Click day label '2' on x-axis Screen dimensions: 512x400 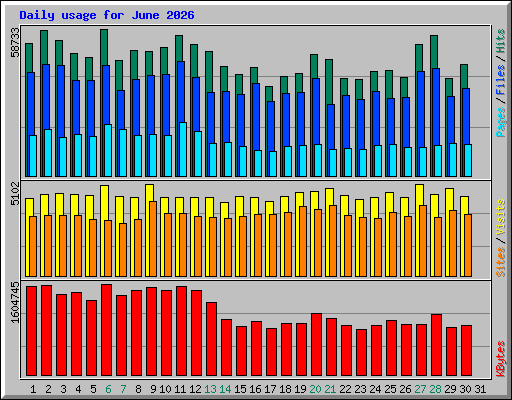click(48, 389)
